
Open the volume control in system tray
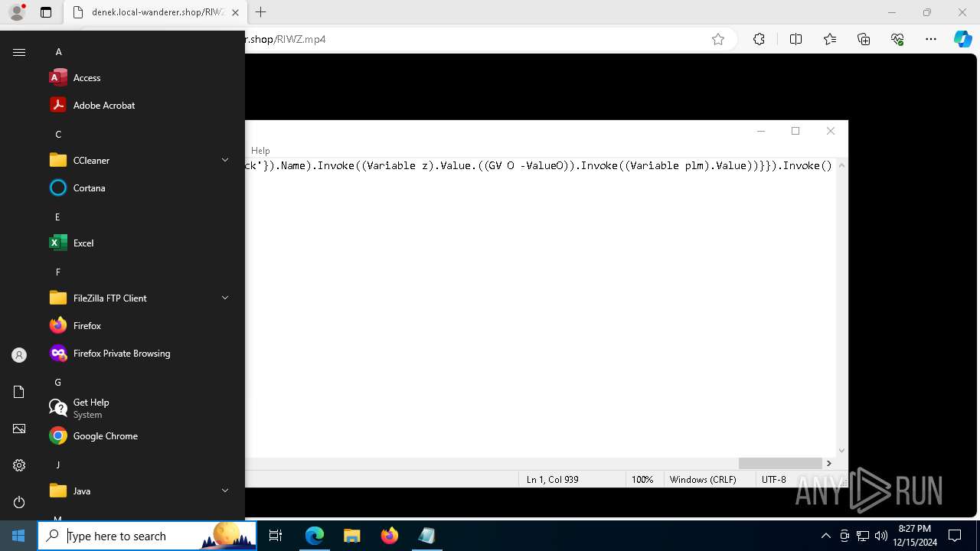(880, 536)
